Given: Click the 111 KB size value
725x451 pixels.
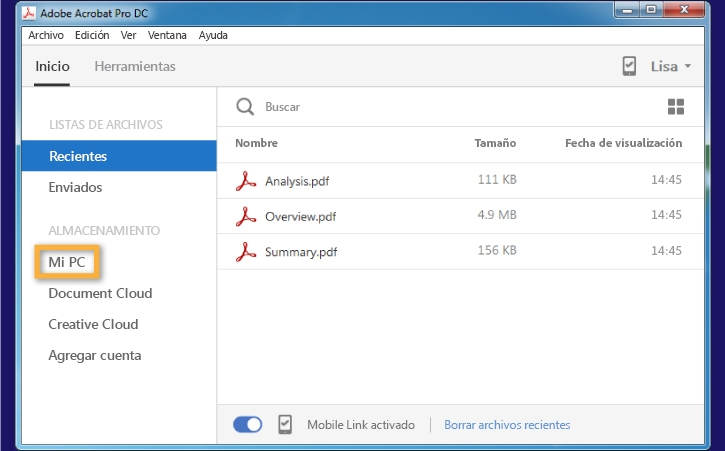Looking at the screenshot, I should pos(497,179).
